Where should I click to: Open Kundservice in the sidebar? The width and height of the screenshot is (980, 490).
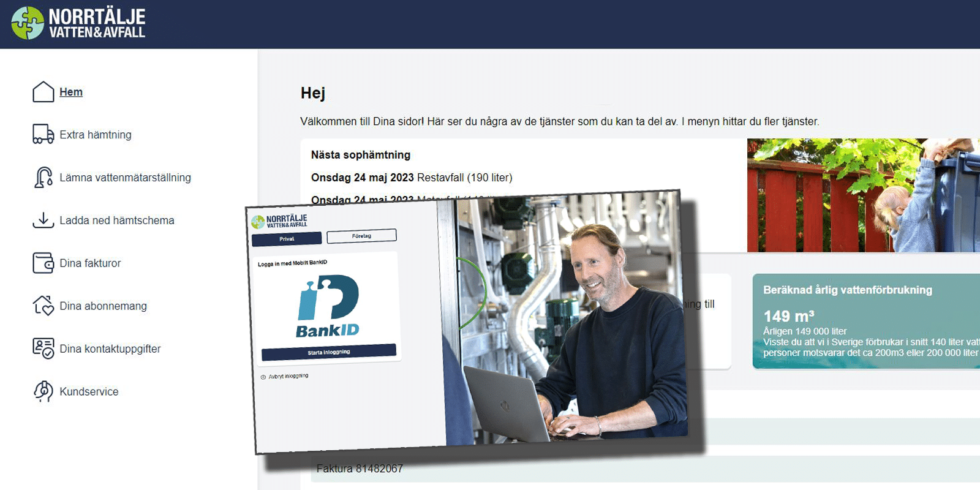pyautogui.click(x=89, y=392)
